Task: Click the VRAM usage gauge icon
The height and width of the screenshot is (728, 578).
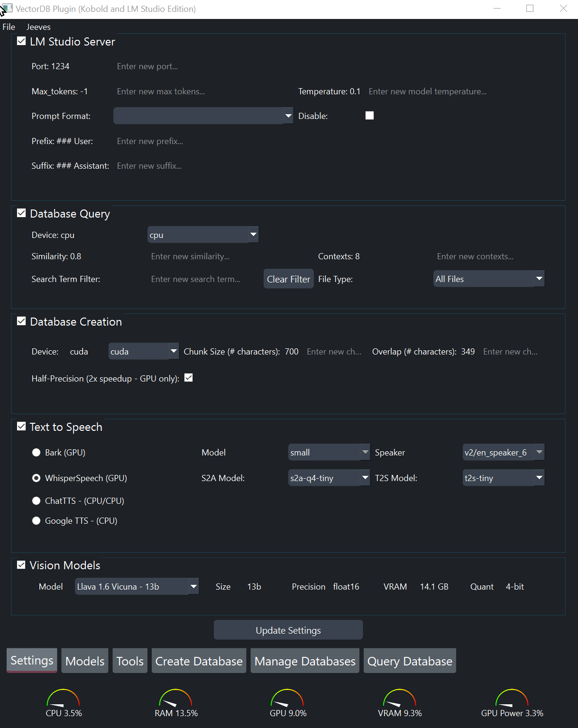Action: click(400, 698)
